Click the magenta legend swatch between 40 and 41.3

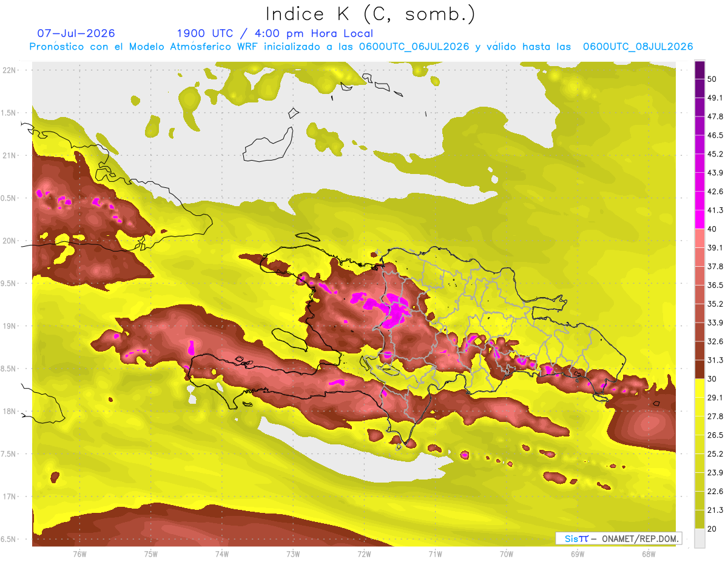pyautogui.click(x=699, y=219)
